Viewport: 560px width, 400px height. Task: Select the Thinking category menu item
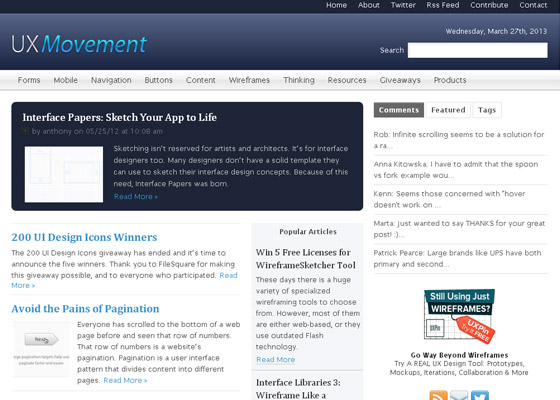[299, 80]
